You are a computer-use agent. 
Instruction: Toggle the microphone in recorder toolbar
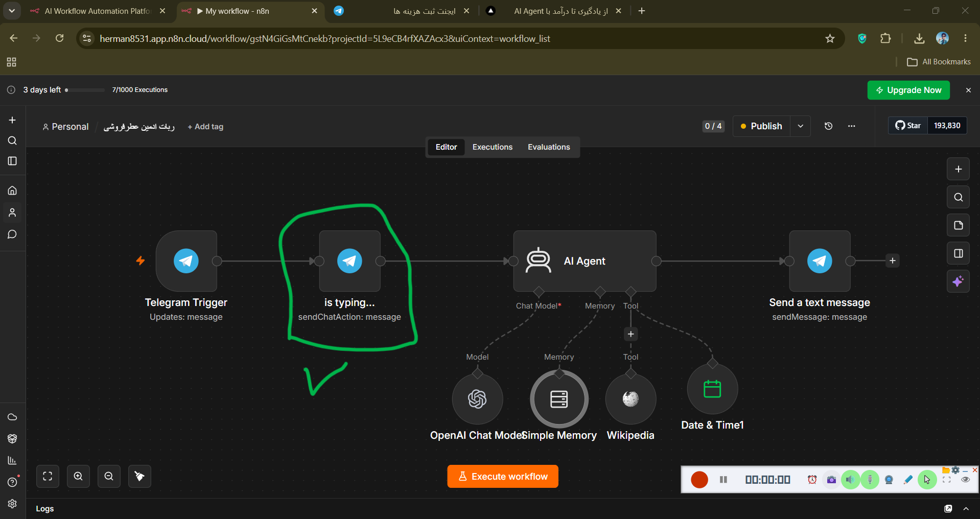[x=870, y=480]
